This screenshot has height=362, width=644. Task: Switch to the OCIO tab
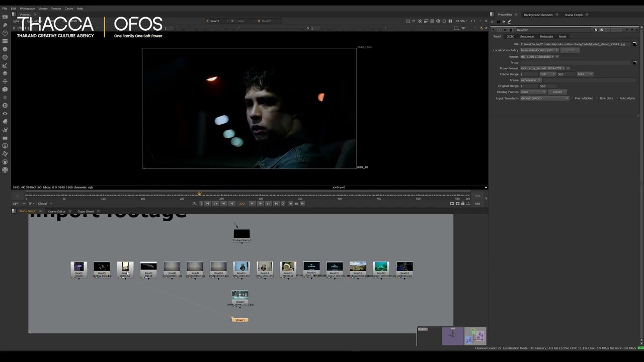(x=510, y=37)
